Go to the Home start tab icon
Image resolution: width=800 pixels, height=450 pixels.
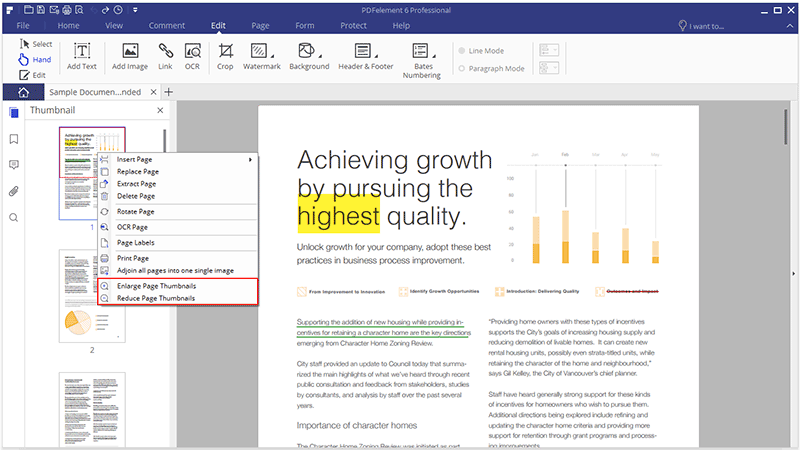coord(23,92)
